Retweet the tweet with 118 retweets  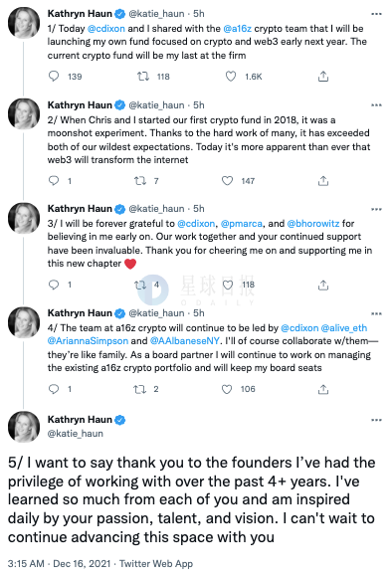point(143,77)
